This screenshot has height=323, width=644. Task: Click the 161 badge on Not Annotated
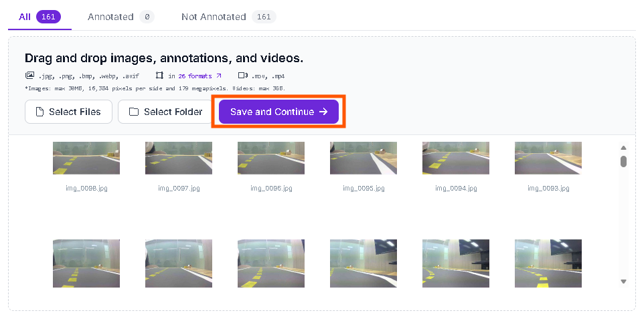click(x=264, y=17)
